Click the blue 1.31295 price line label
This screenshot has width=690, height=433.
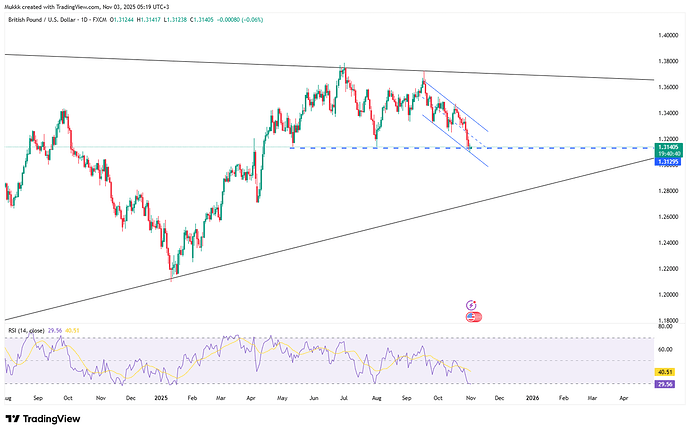pyautogui.click(x=667, y=160)
